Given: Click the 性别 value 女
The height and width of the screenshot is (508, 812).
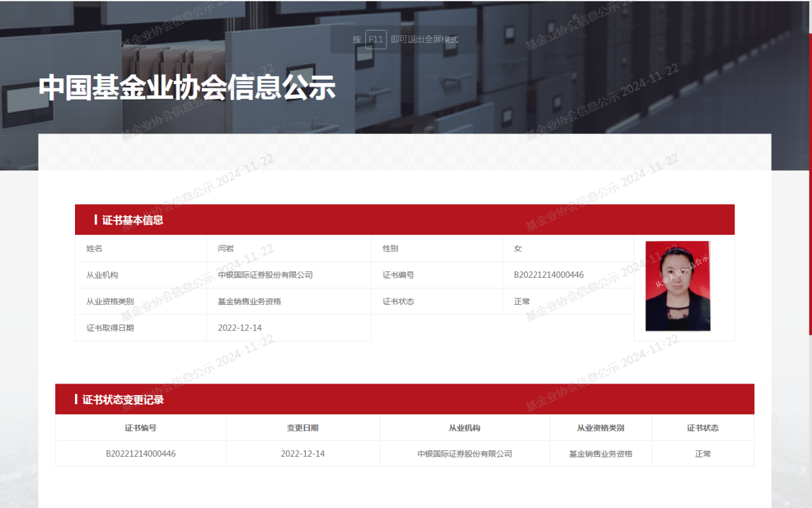Looking at the screenshot, I should point(518,248).
